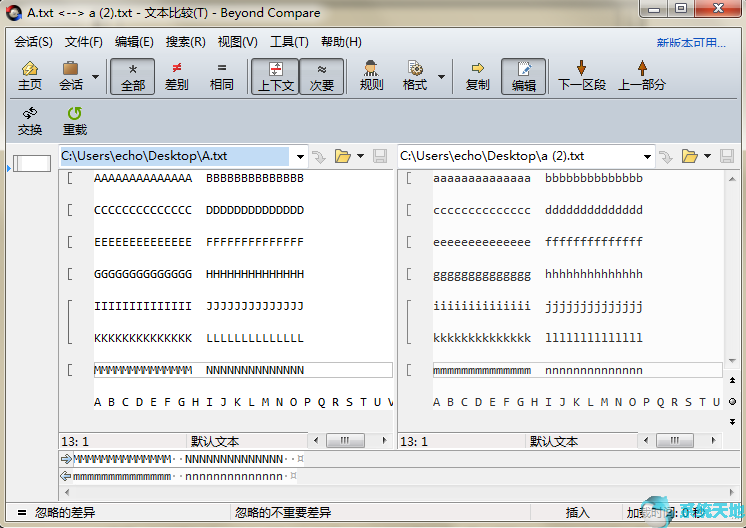The height and width of the screenshot is (528, 746).
Task: Click the previous difference up-arrow icon
Action: coord(732,381)
